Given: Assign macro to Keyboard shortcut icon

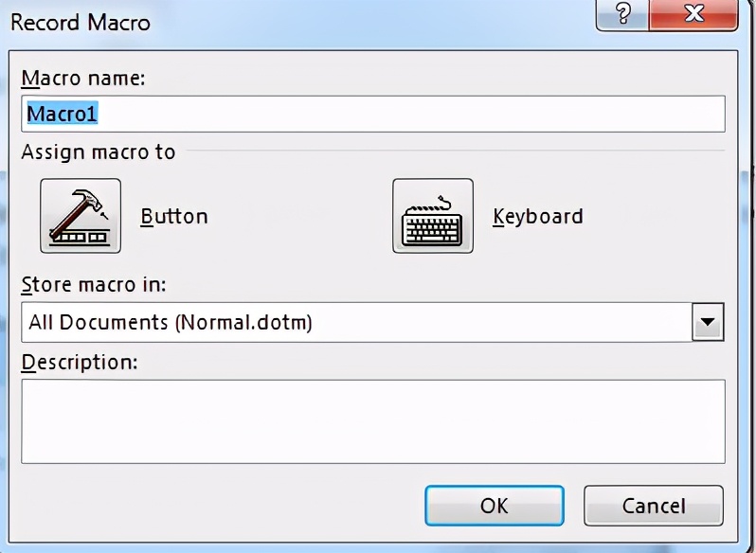Looking at the screenshot, I should coord(433,216).
